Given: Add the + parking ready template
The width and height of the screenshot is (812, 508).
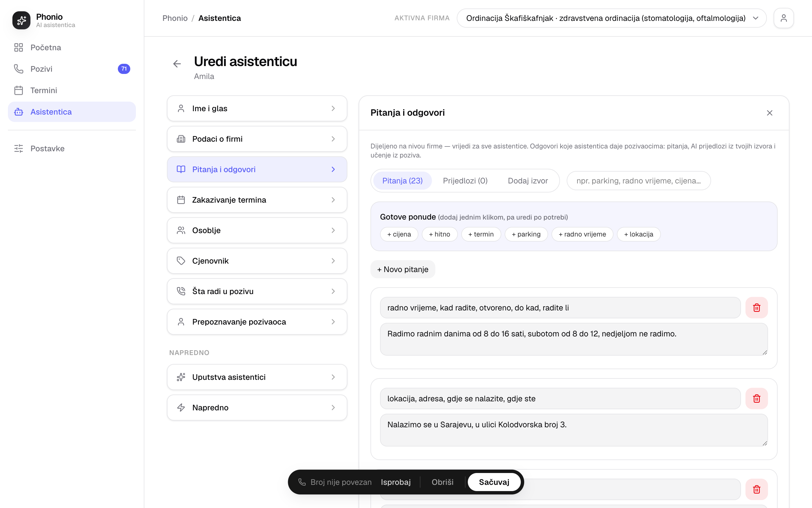Looking at the screenshot, I should click(x=526, y=234).
